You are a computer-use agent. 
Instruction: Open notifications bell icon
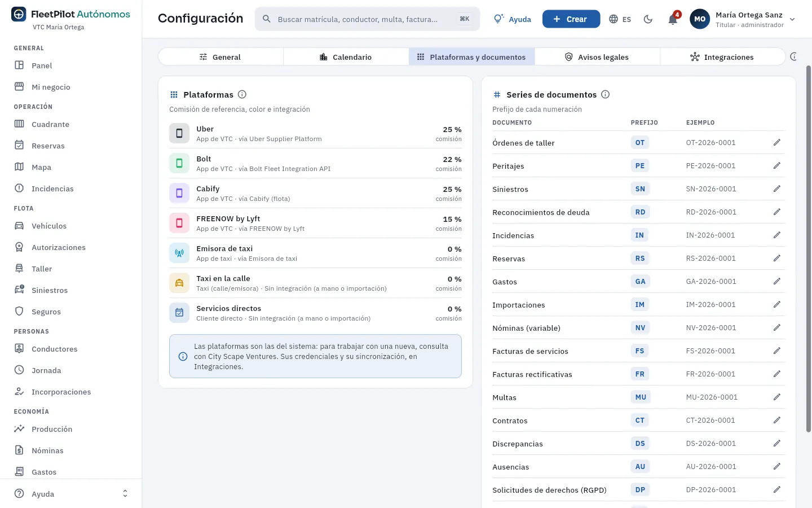673,19
